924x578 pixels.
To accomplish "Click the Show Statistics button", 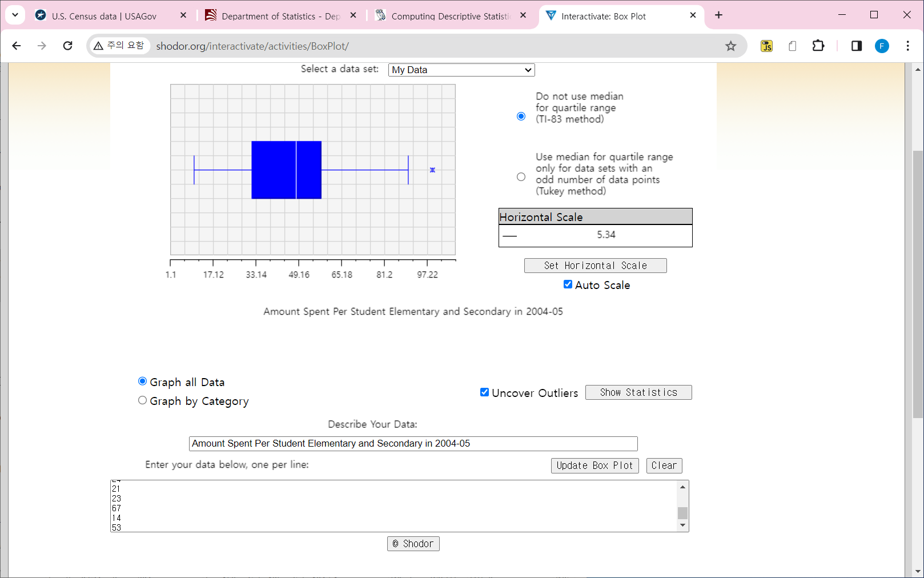I will (x=638, y=392).
